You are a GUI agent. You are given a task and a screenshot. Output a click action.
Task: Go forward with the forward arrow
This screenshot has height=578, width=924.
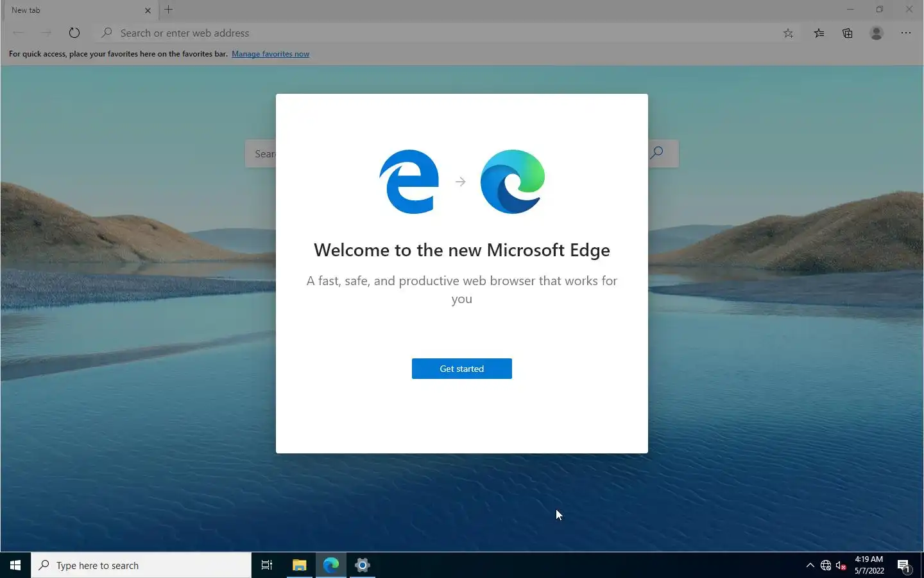(46, 33)
